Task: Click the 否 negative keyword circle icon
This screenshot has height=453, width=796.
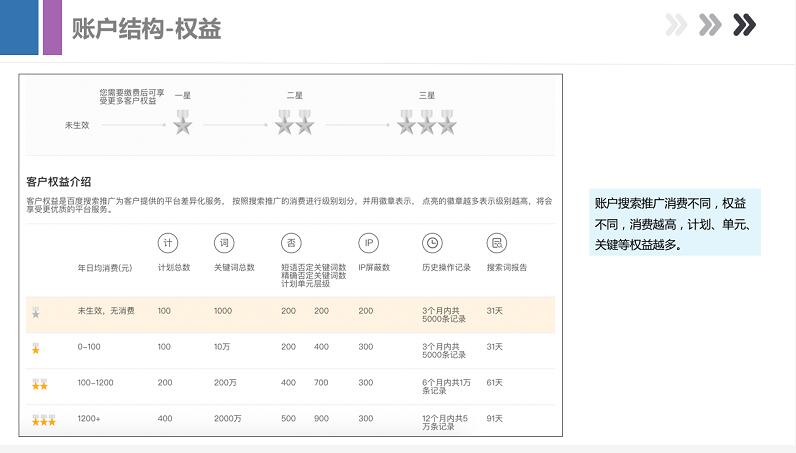Action: (x=291, y=243)
